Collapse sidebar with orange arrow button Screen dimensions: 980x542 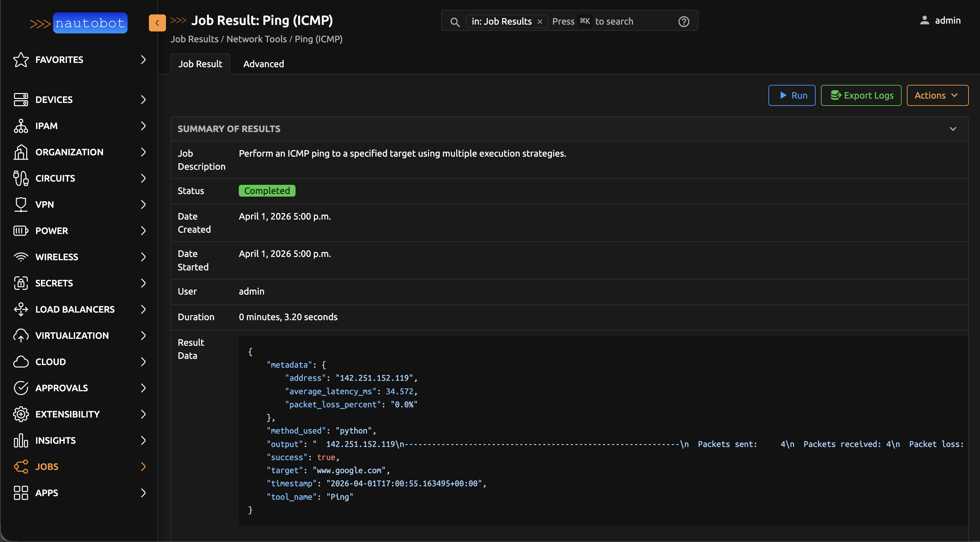[157, 23]
